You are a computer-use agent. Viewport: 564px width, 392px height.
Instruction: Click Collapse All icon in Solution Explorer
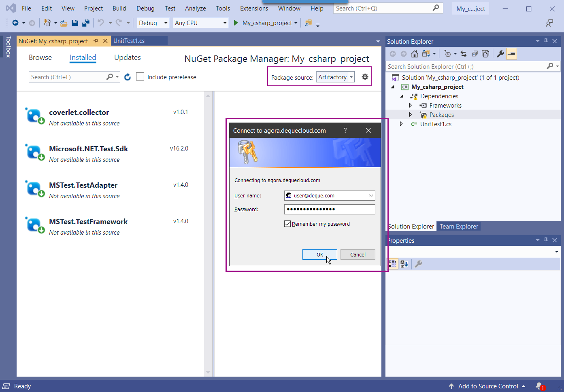click(x=475, y=54)
